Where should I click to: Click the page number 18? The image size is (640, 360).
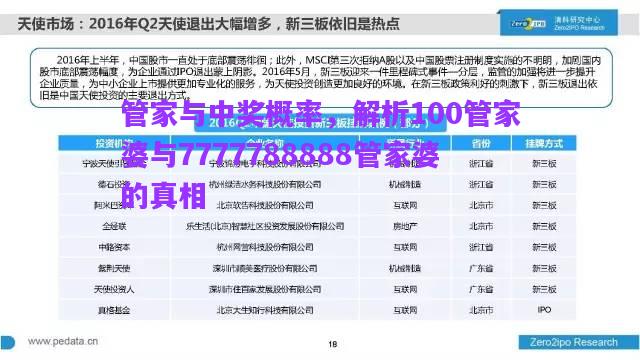[x=333, y=344]
